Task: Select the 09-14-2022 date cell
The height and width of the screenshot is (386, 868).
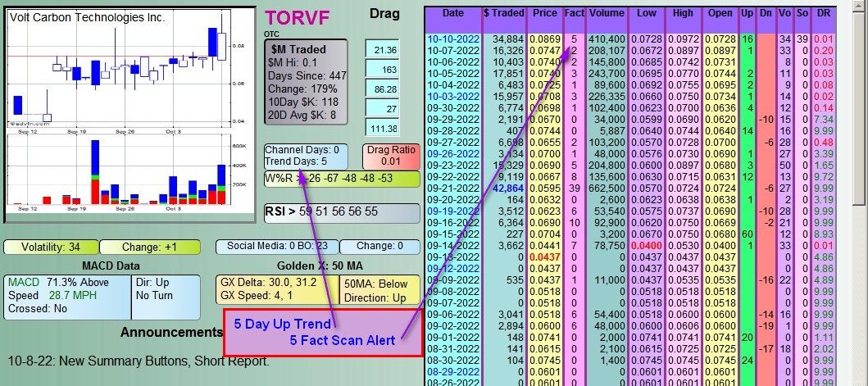Action: pyautogui.click(x=453, y=245)
